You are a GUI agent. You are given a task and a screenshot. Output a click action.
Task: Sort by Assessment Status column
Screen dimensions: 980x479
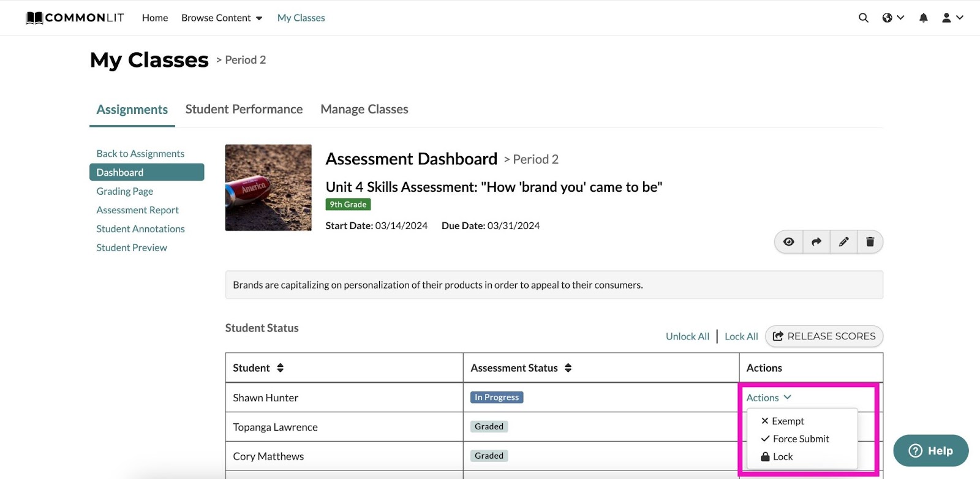point(568,368)
